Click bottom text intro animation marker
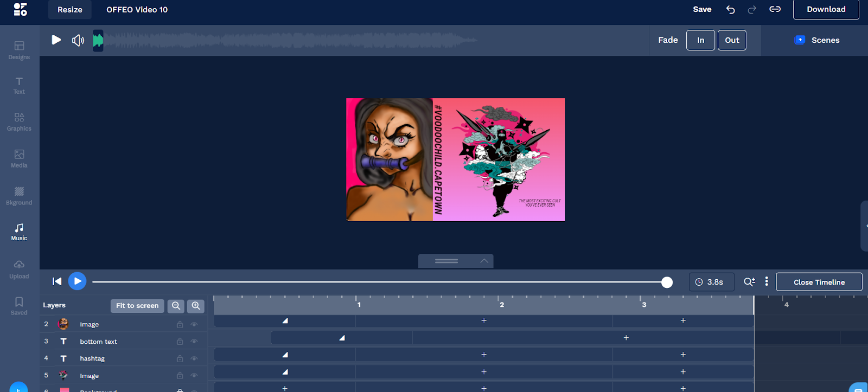Viewport: 868px width, 392px height. [x=342, y=338]
